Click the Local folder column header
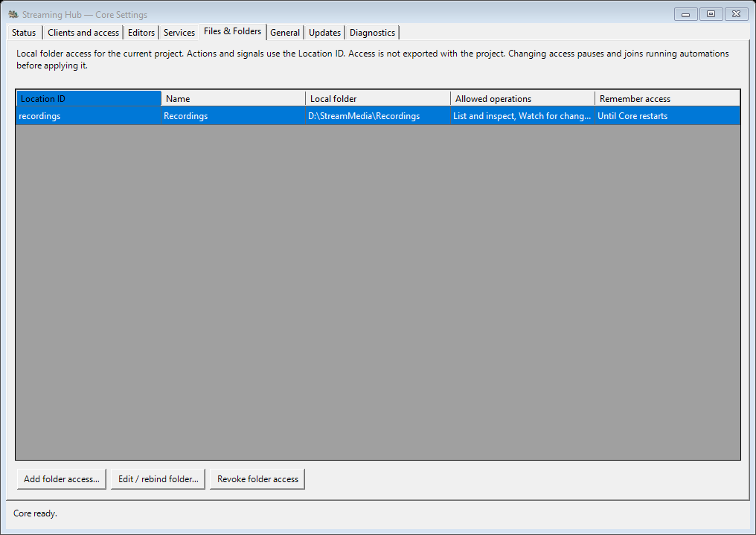The image size is (756, 535). click(x=378, y=99)
